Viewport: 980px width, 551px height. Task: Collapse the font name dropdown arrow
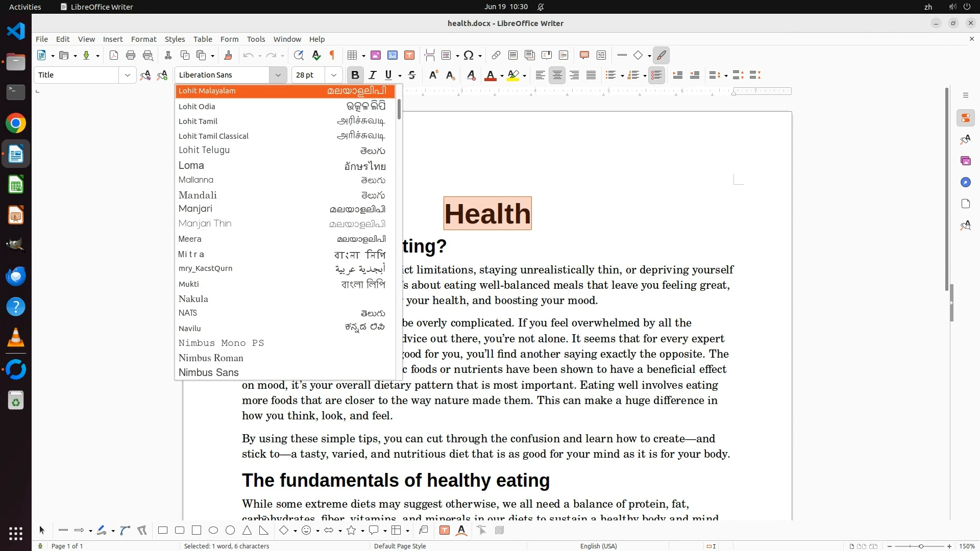pyautogui.click(x=278, y=76)
